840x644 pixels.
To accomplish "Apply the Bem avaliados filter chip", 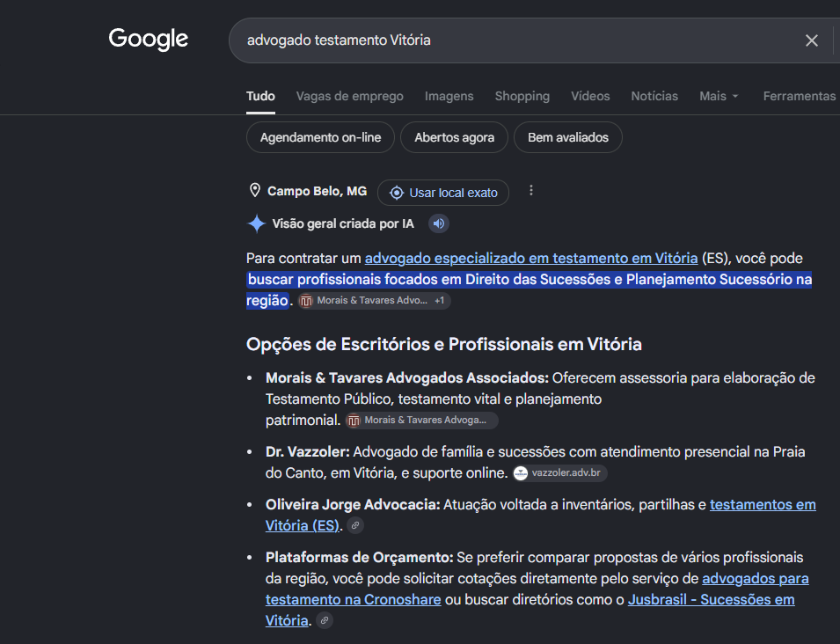I will point(568,137).
